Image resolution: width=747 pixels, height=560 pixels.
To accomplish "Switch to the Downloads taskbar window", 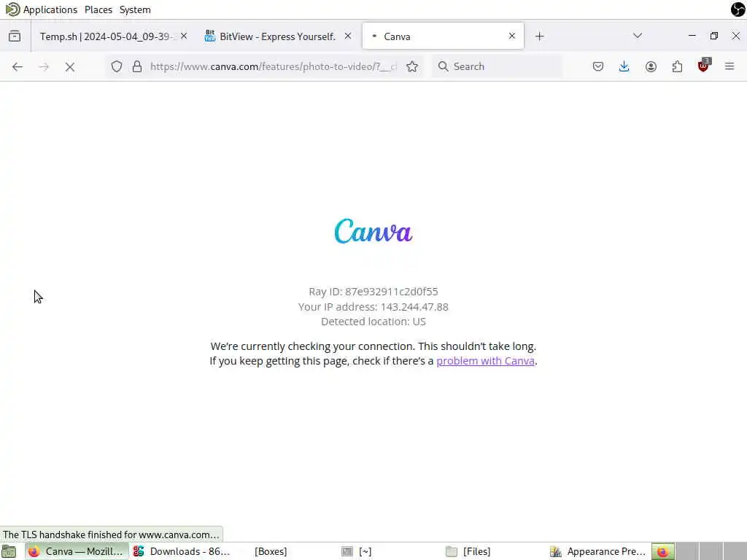I will click(182, 551).
